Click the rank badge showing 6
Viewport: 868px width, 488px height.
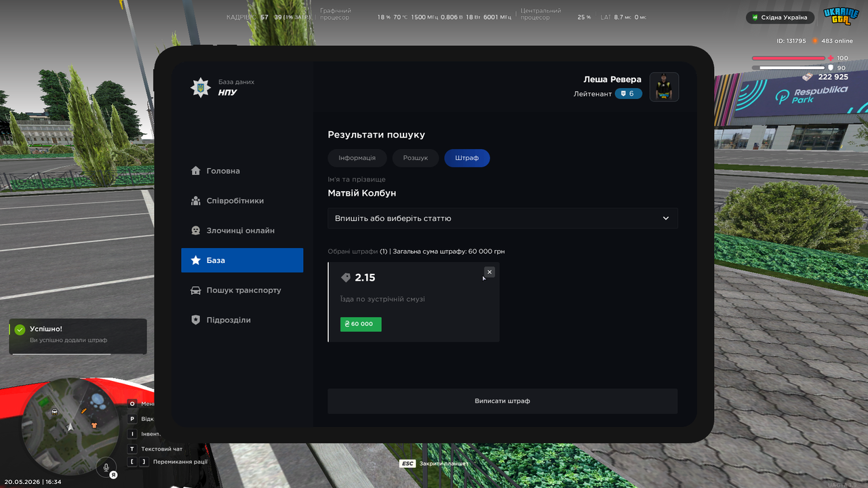[628, 94]
